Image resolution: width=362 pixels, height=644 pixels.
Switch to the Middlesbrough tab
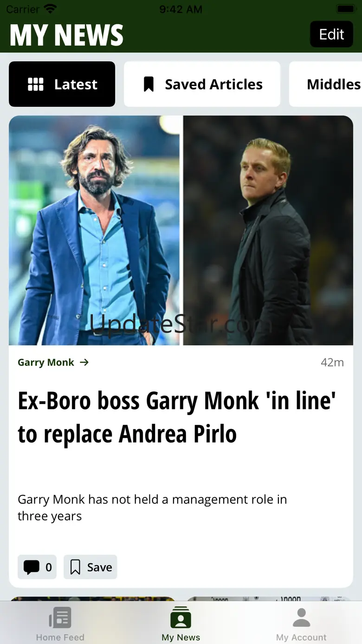point(326,84)
